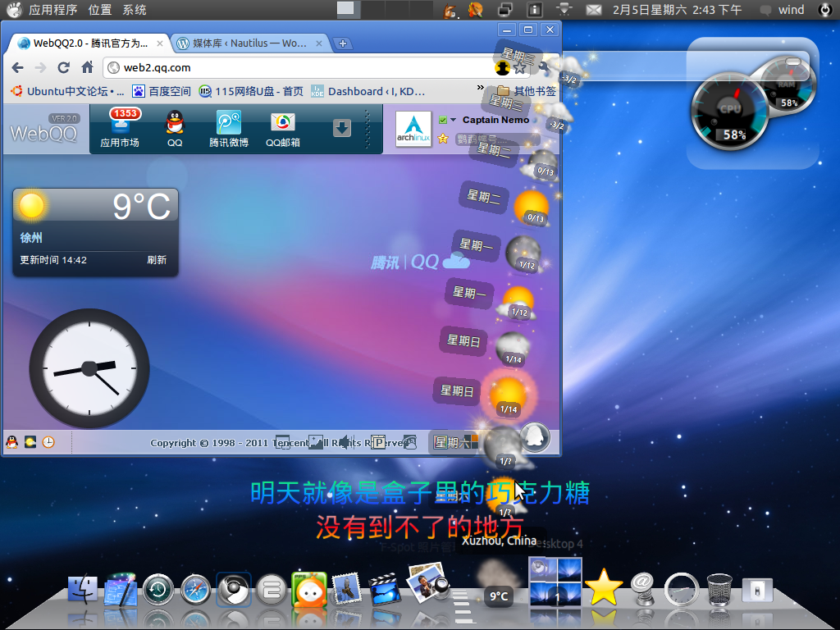Bookmark this page with the star icon
The width and height of the screenshot is (840, 630).
pos(519,68)
